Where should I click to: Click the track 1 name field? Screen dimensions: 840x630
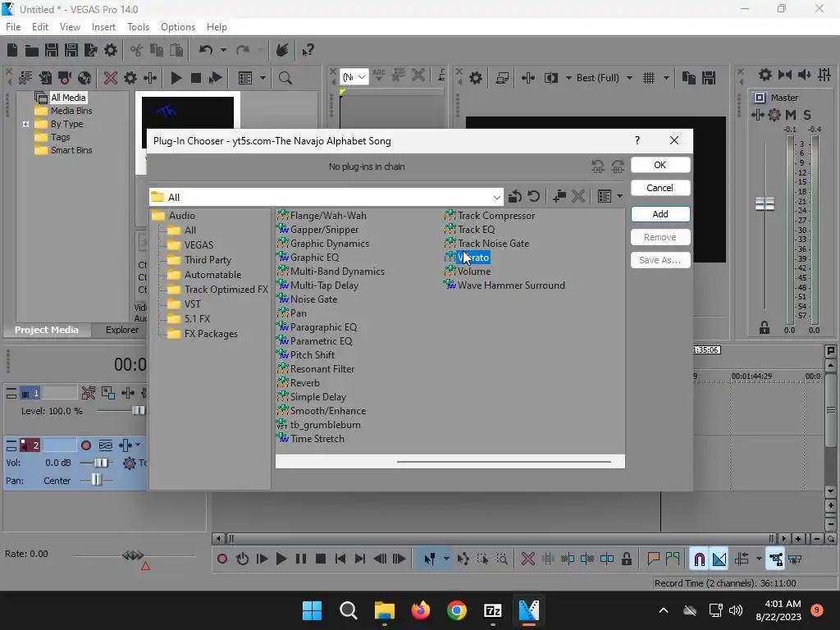[x=59, y=393]
